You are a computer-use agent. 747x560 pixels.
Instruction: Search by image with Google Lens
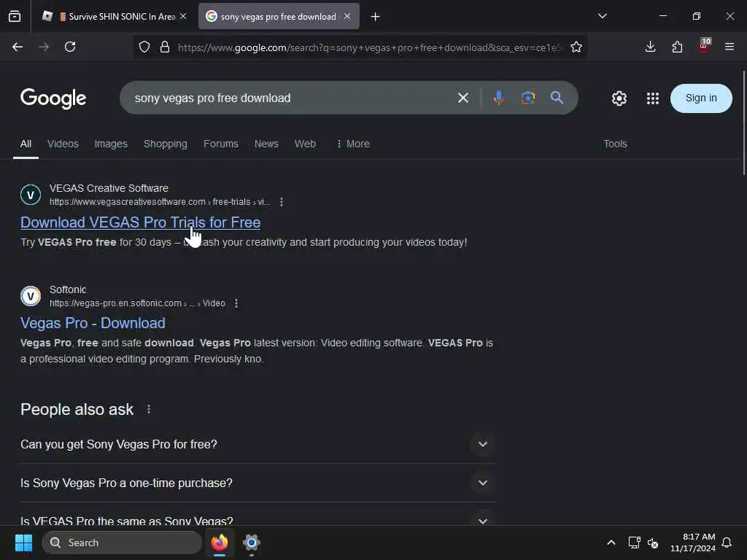528,98
